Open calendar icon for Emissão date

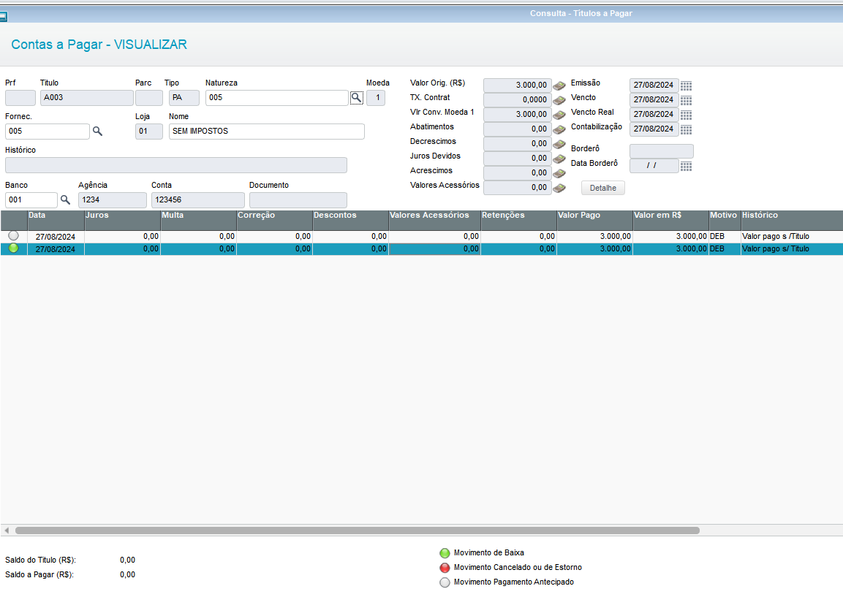pos(686,85)
